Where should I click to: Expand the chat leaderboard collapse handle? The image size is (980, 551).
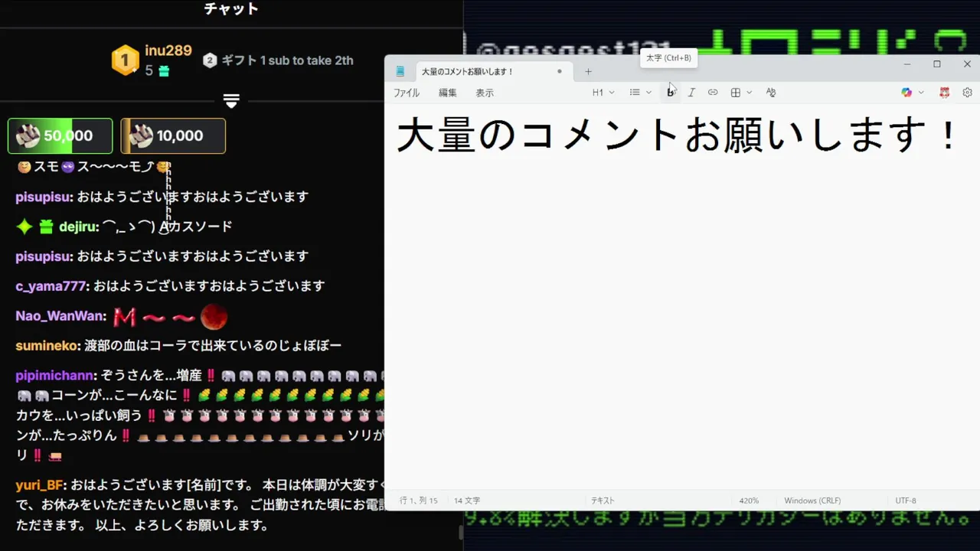tap(231, 100)
